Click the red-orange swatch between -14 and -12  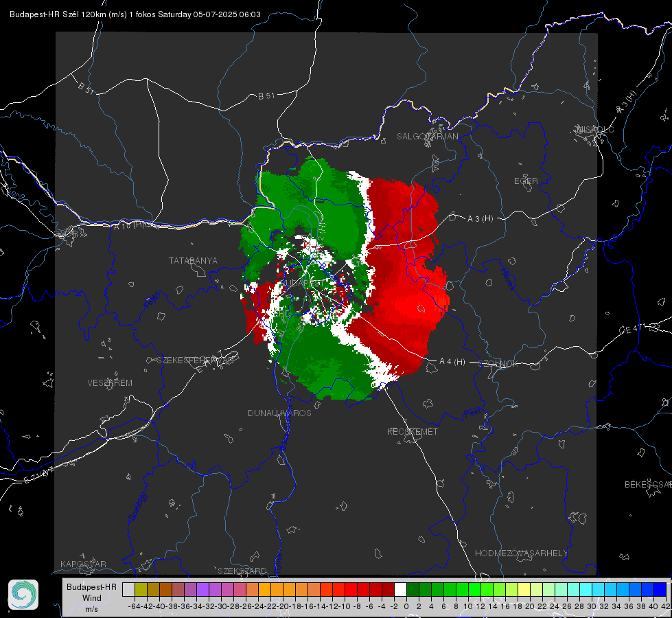tap(326, 589)
